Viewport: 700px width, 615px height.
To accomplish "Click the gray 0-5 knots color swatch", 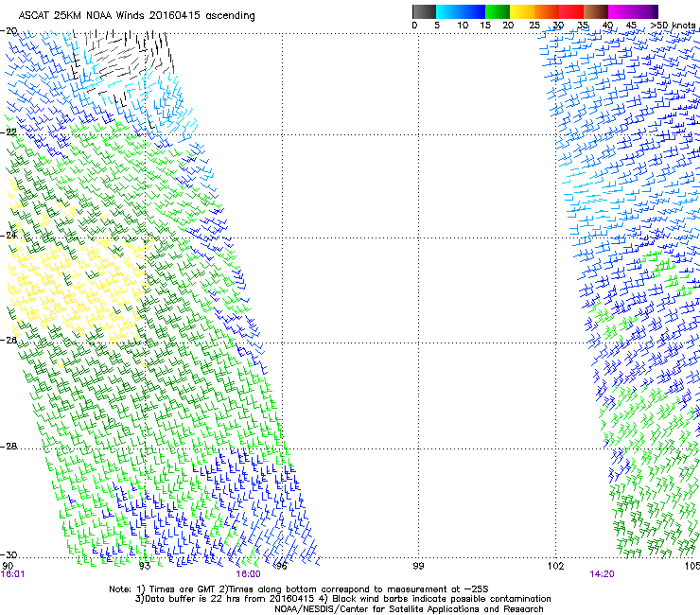I will pyautogui.click(x=424, y=11).
